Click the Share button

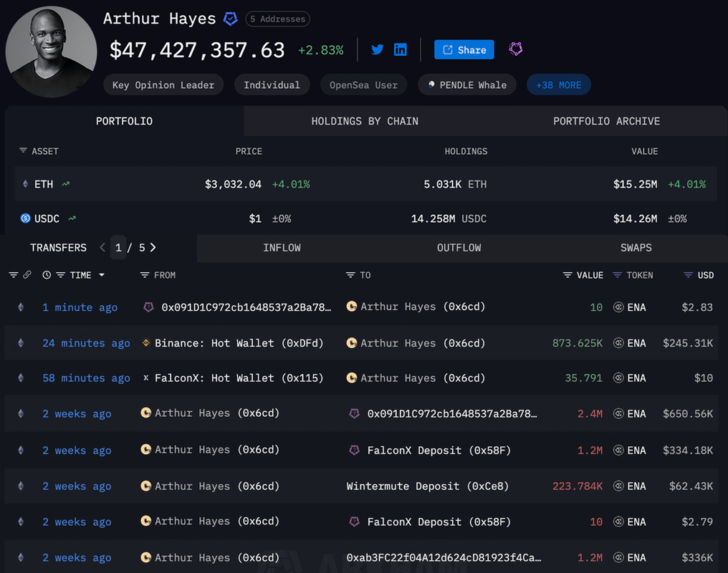pyautogui.click(x=464, y=49)
